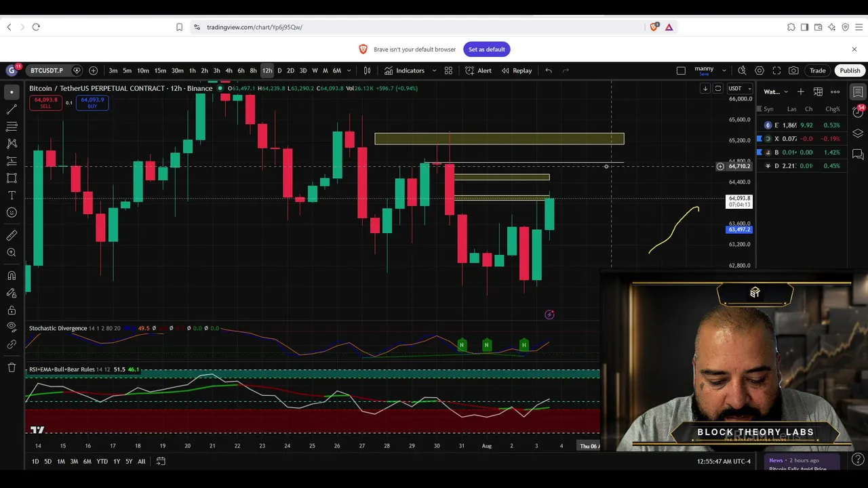868x488 pixels.
Task: Open the Alerts panel with notification badge
Action: [x=858, y=113]
